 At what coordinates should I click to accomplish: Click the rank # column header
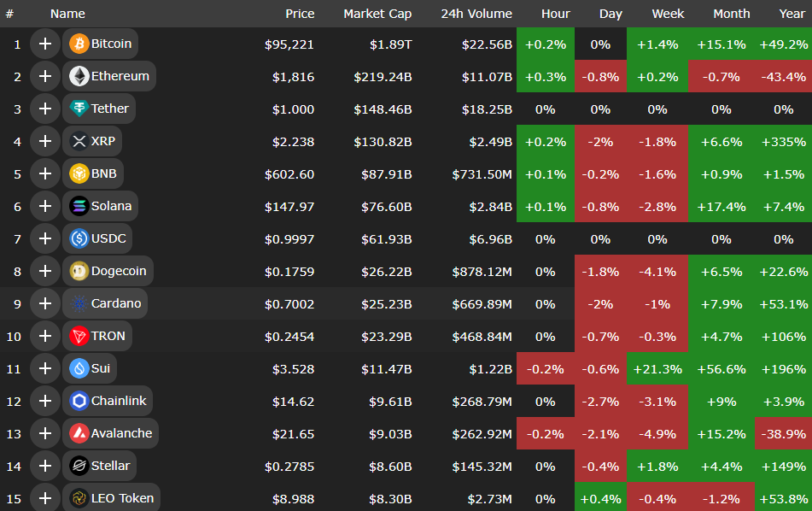(x=9, y=14)
